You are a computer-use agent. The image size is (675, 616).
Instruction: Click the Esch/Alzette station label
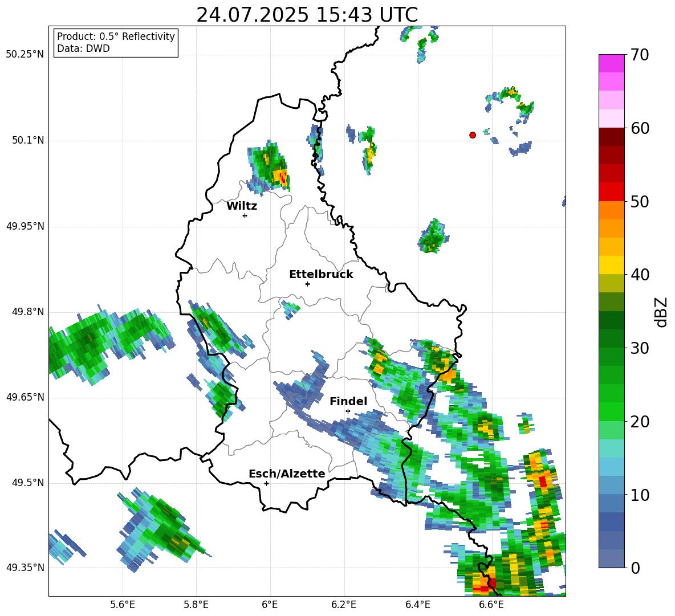(x=287, y=474)
